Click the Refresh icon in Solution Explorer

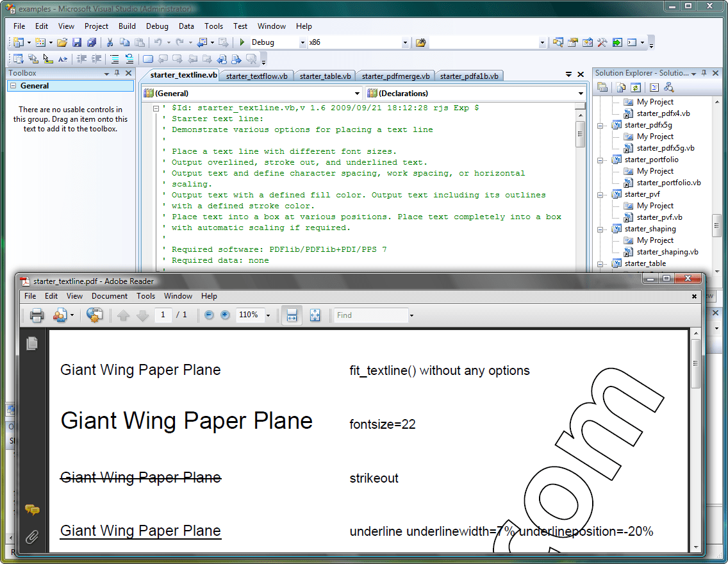click(634, 87)
